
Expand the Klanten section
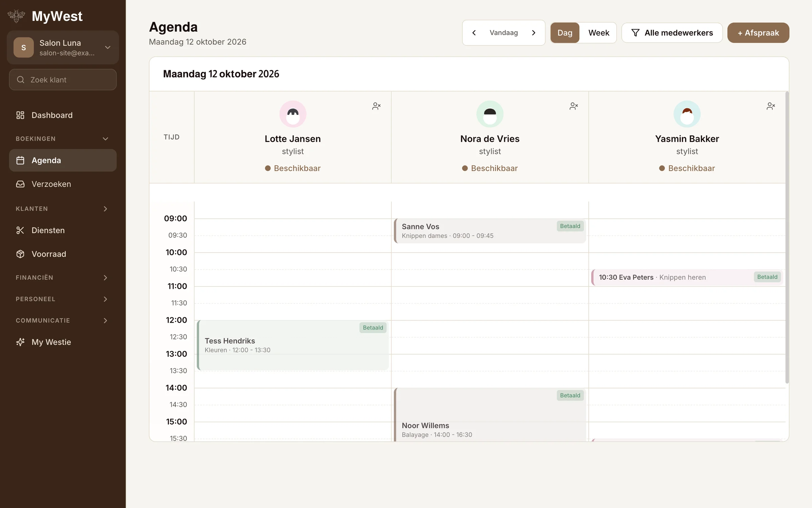(63, 209)
